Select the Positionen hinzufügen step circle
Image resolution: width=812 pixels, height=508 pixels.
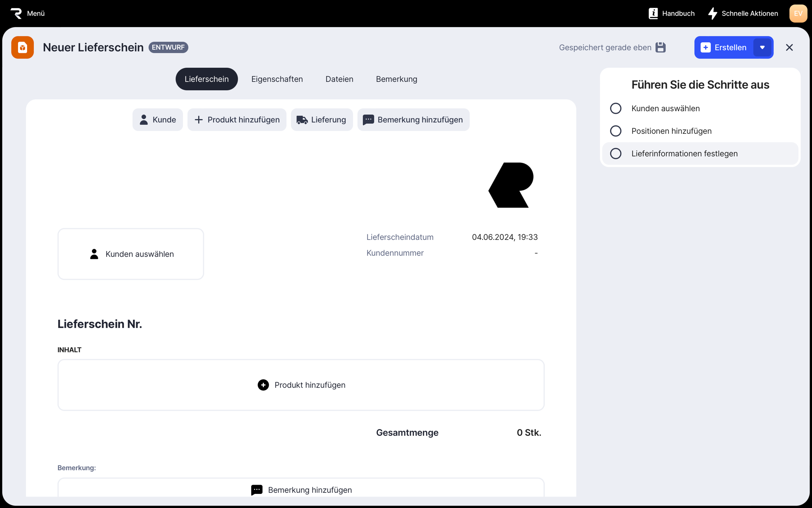pos(616,131)
